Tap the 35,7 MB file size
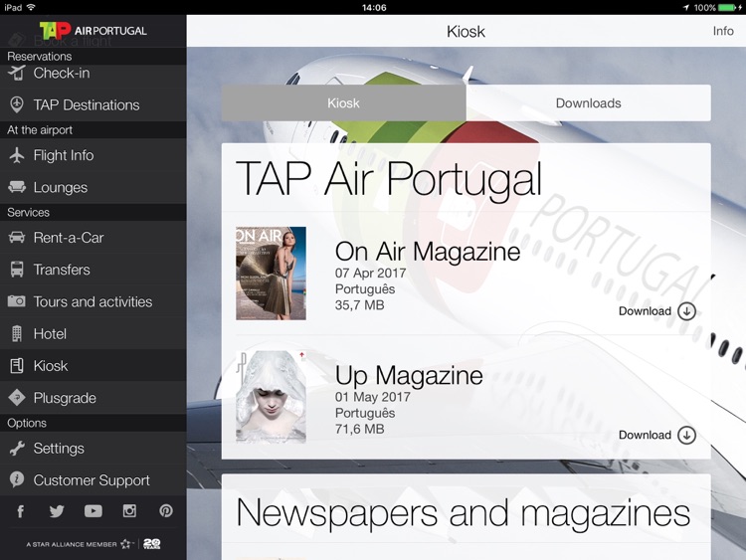Screen dimensions: 746x560 point(359,305)
